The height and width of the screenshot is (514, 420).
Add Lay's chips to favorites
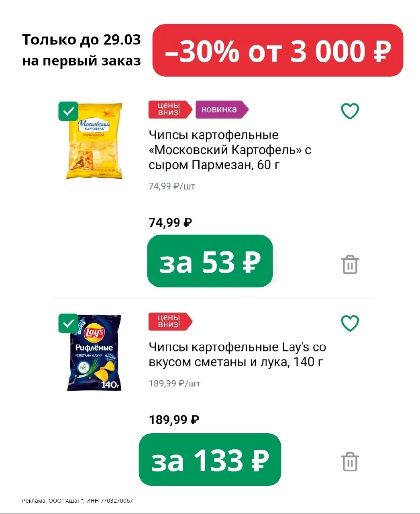(350, 323)
